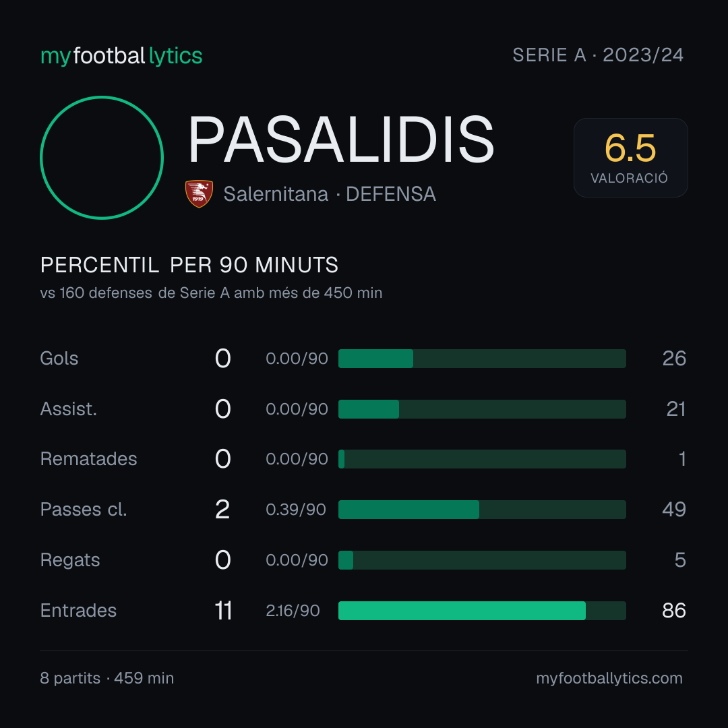Click the Regats percentile bar
This screenshot has width=728, height=728.
pyautogui.click(x=482, y=560)
